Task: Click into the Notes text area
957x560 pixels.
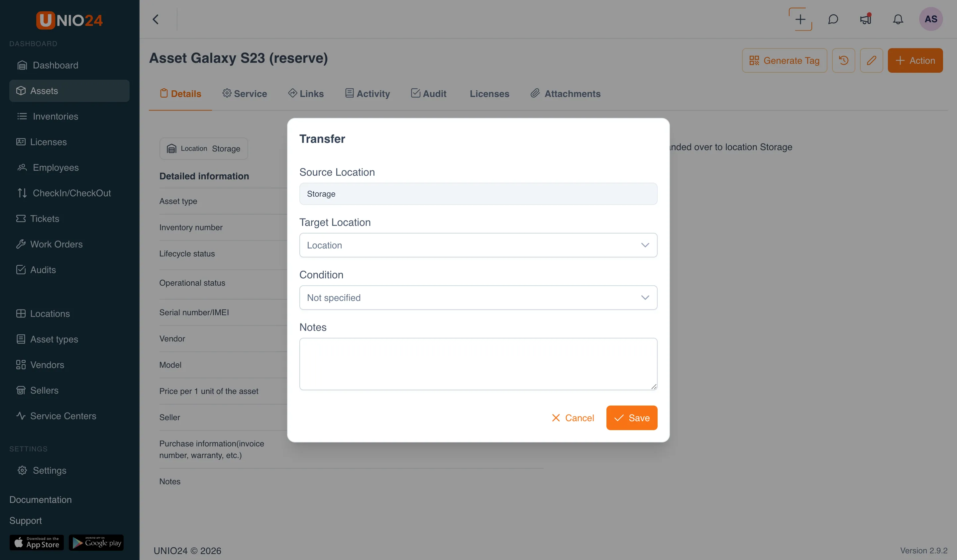Action: pos(478,364)
